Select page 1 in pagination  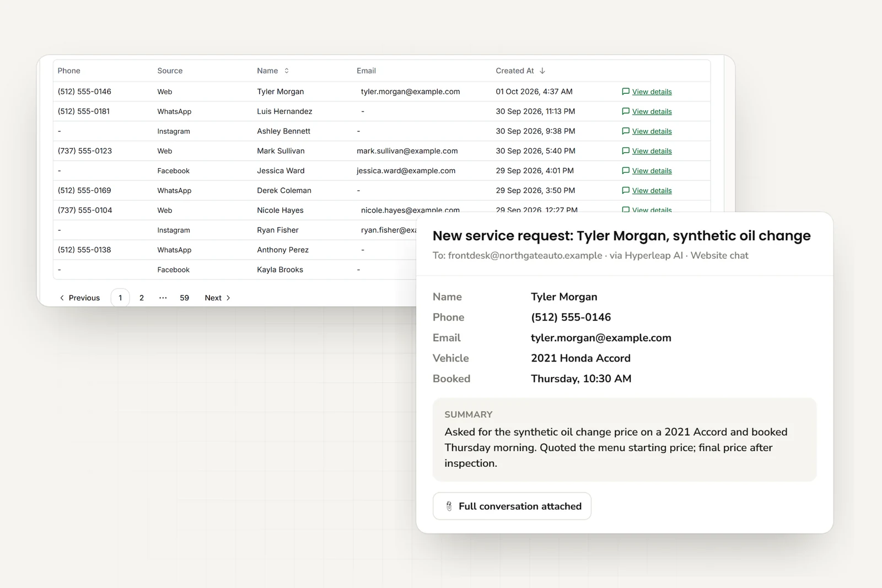(120, 298)
